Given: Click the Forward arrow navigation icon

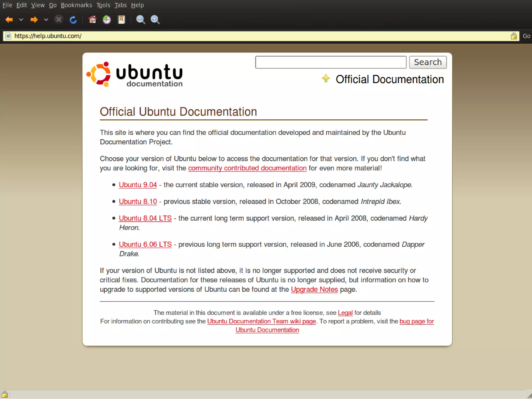Looking at the screenshot, I should tap(34, 20).
